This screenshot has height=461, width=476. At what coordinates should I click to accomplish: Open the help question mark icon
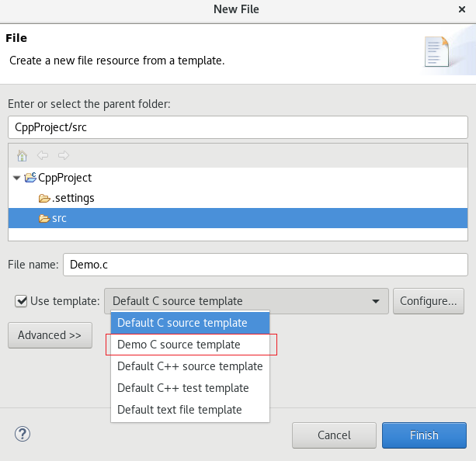(x=22, y=435)
